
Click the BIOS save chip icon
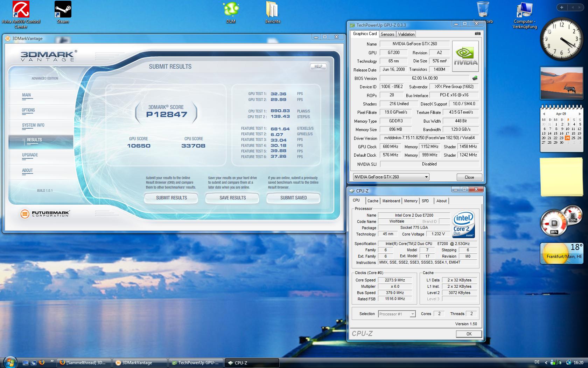[x=475, y=78]
